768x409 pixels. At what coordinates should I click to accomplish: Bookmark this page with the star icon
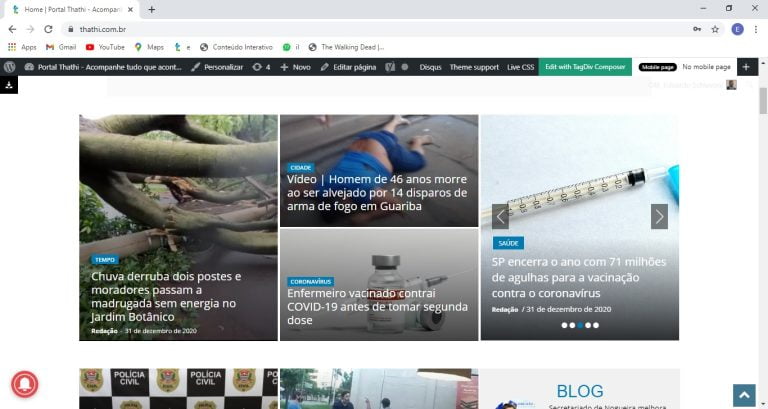click(715, 29)
